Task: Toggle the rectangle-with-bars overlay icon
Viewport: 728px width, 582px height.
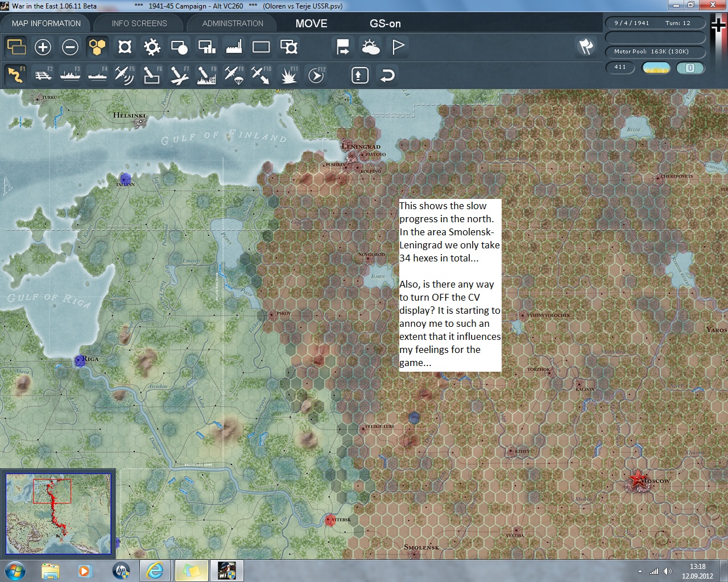Action: 206,47
